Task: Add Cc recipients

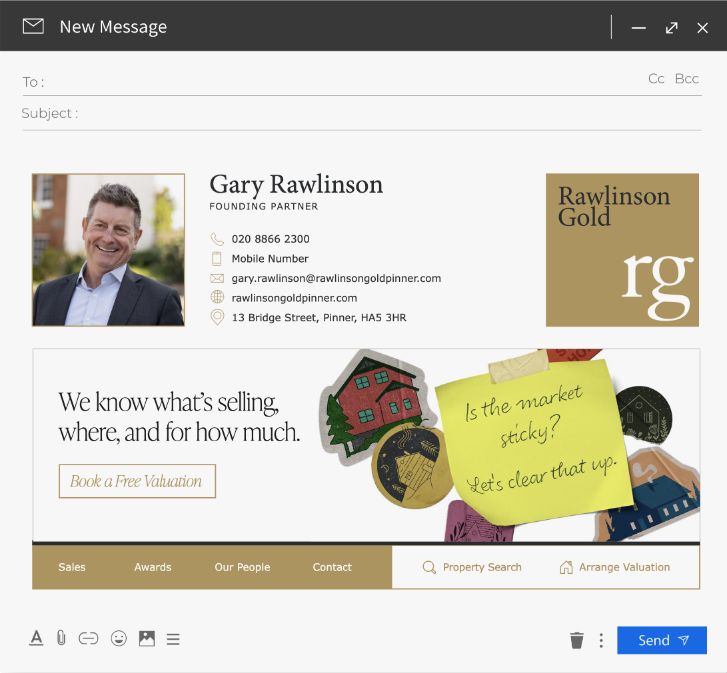Action: click(656, 78)
